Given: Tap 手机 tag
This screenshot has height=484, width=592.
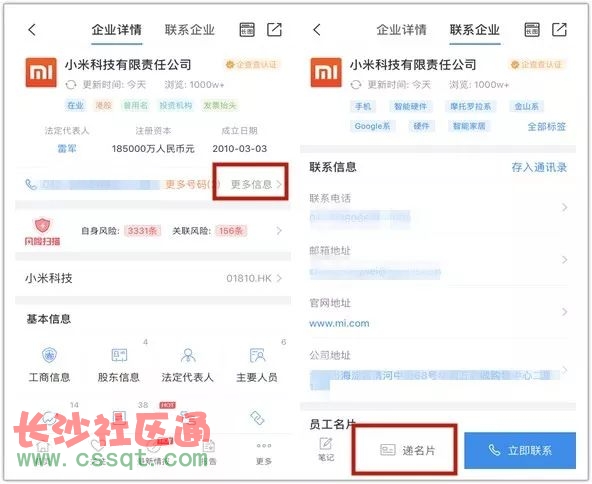Looking at the screenshot, I should tap(363, 106).
